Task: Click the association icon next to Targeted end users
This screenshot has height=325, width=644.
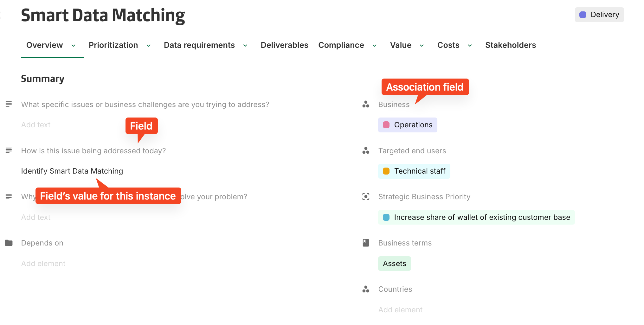Action: coord(366,150)
